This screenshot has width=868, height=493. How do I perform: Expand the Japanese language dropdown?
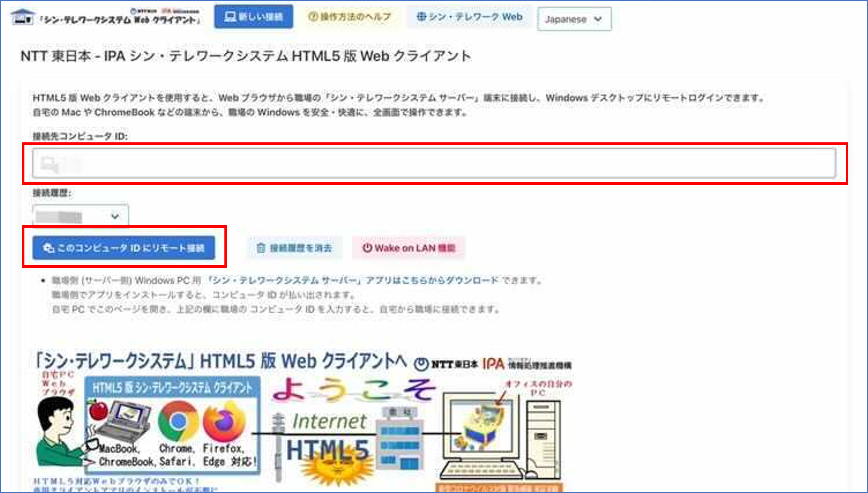574,19
